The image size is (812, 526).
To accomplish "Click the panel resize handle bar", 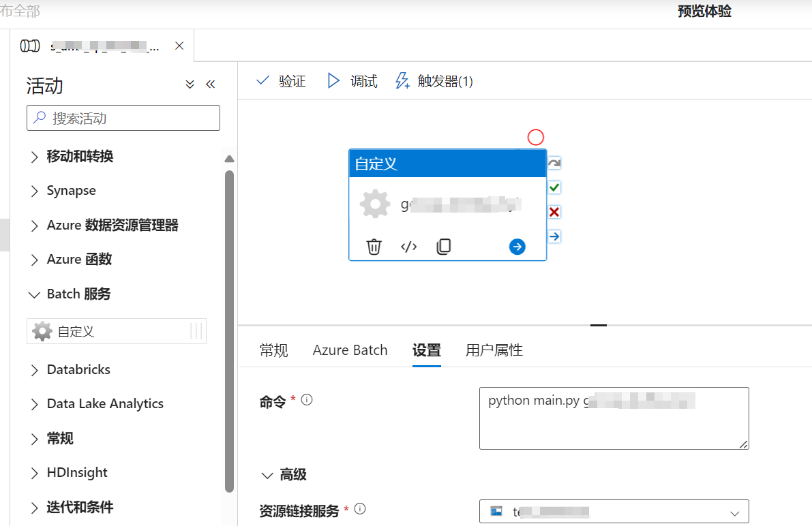I will (x=598, y=325).
